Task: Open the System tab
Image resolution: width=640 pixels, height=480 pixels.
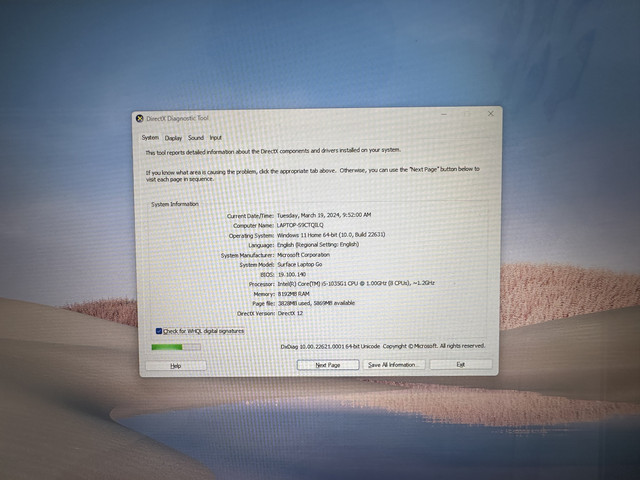Action: point(150,138)
